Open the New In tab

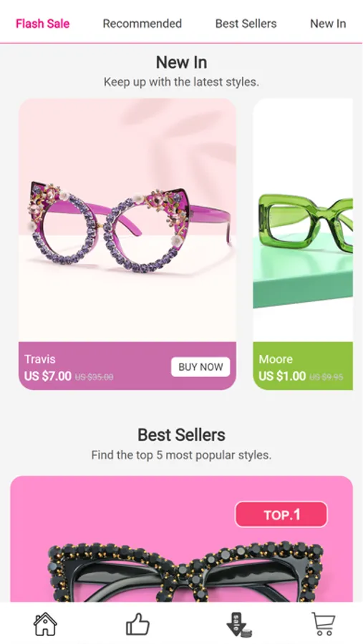328,24
